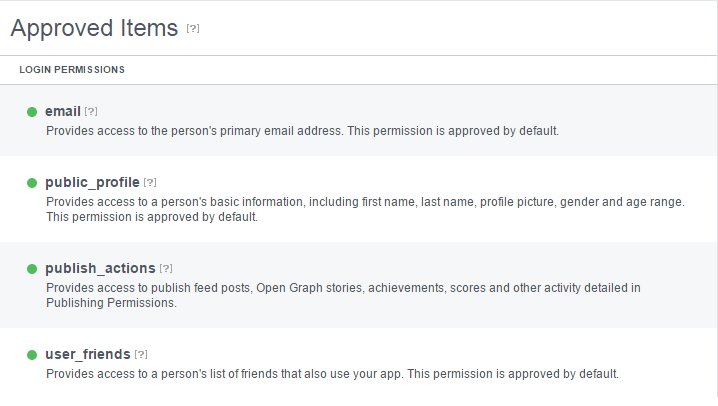This screenshot has height=406, width=718.
Task: Select the email permission name
Action: point(62,111)
